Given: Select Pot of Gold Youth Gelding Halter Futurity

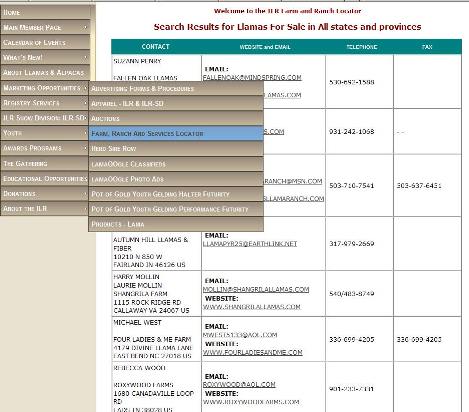Looking at the screenshot, I should [x=176, y=194].
